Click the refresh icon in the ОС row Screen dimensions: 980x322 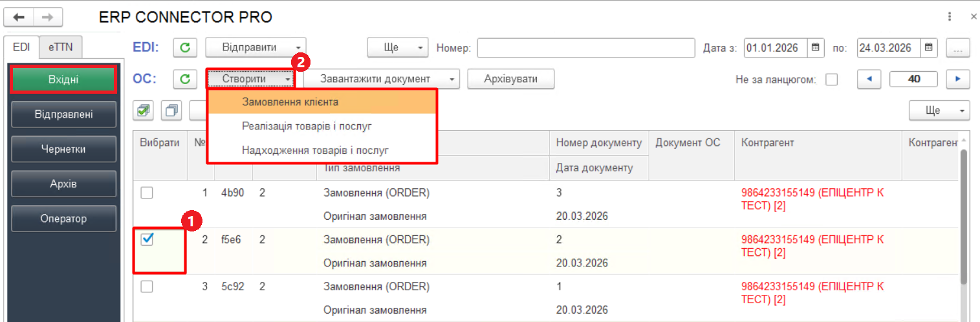[x=185, y=79]
